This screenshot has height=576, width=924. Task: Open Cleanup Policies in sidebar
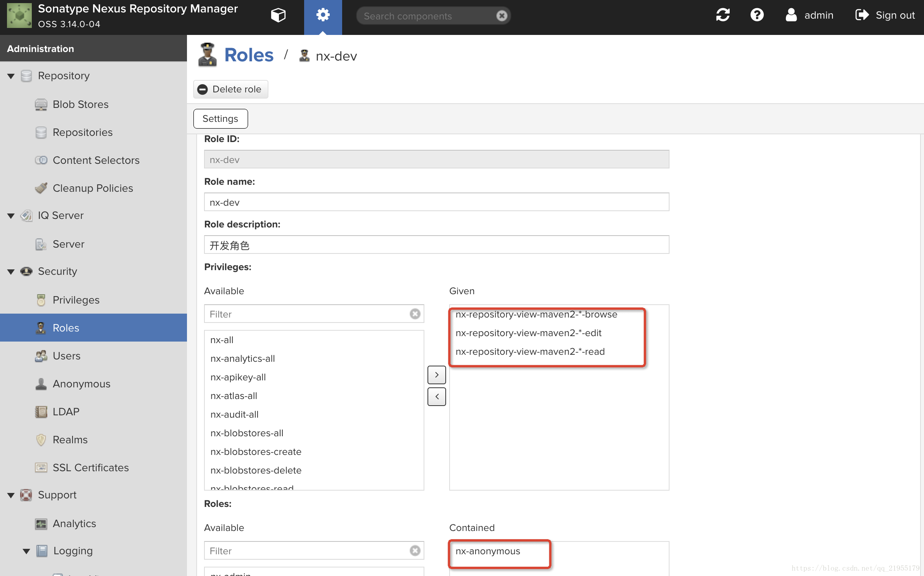pos(93,188)
